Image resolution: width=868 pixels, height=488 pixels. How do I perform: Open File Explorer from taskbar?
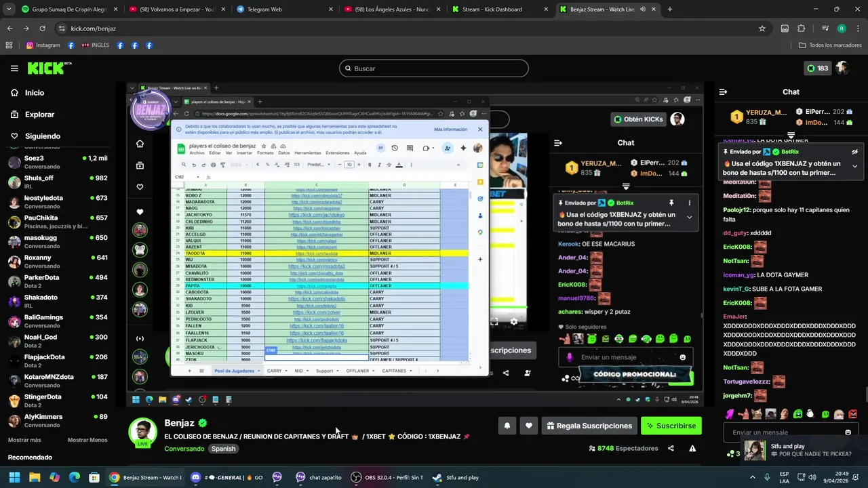tap(35, 477)
